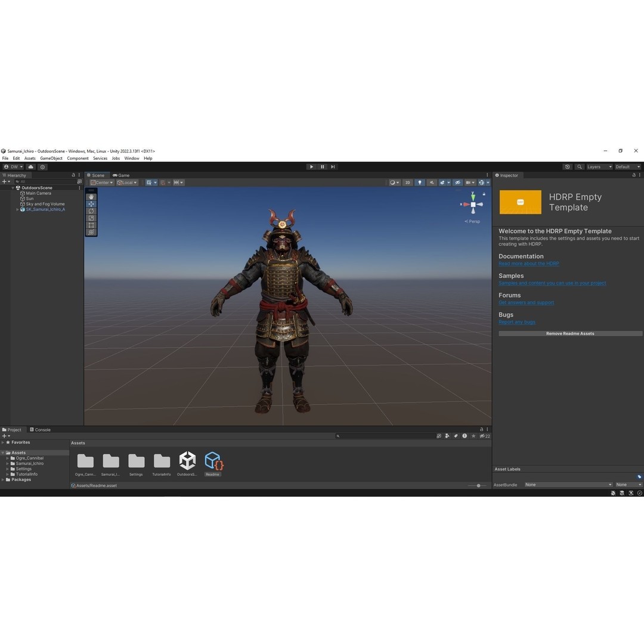Toggle the Inspector panel lock

pos(634,175)
